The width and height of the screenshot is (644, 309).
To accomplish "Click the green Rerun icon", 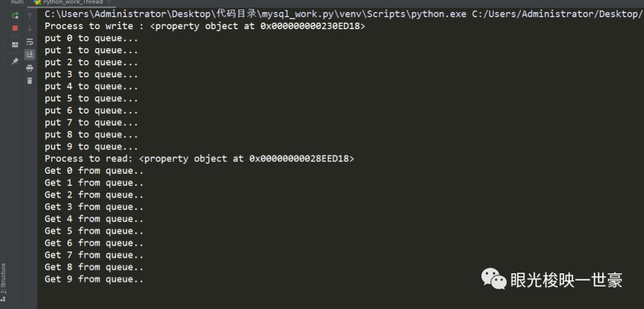I will (15, 15).
